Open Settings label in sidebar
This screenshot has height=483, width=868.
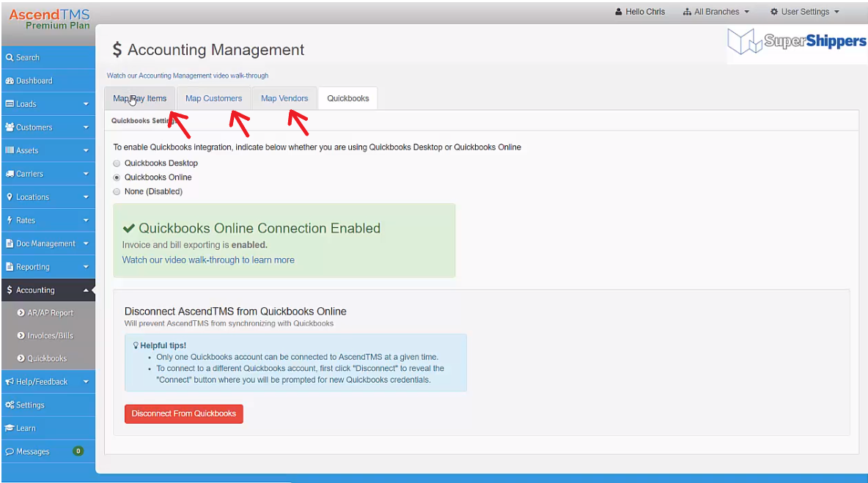(x=30, y=405)
